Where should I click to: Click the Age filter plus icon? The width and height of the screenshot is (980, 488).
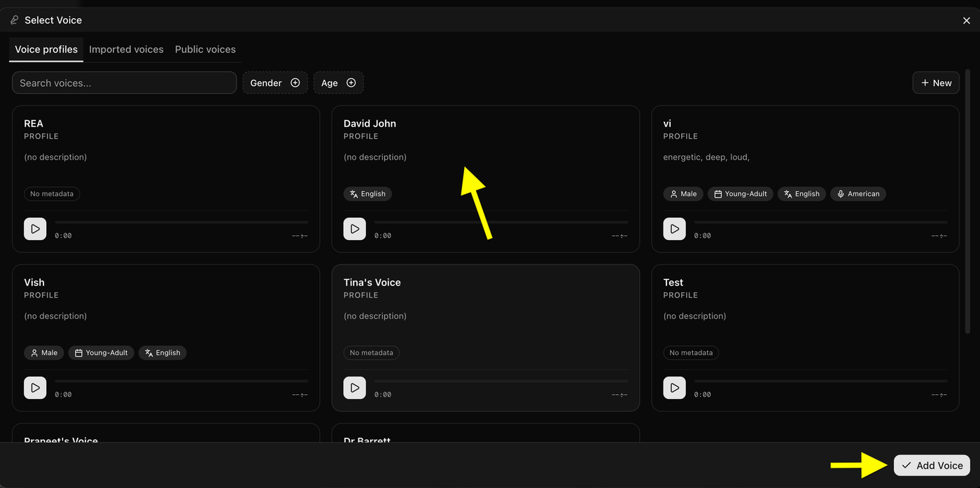click(x=351, y=83)
